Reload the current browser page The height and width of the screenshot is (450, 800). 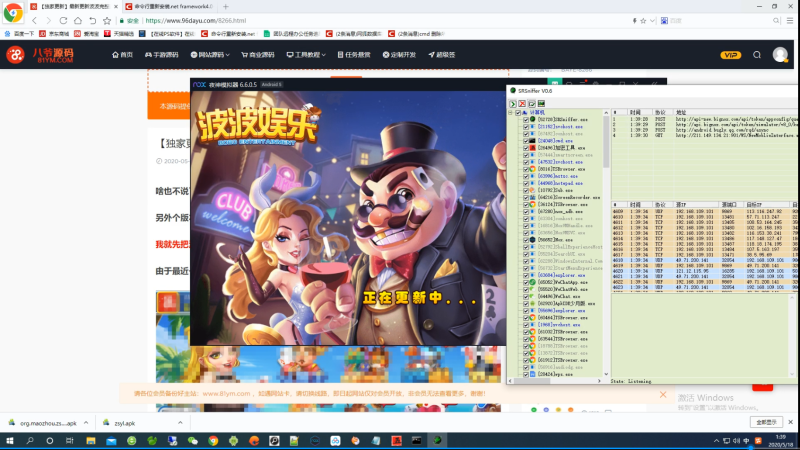click(63, 20)
